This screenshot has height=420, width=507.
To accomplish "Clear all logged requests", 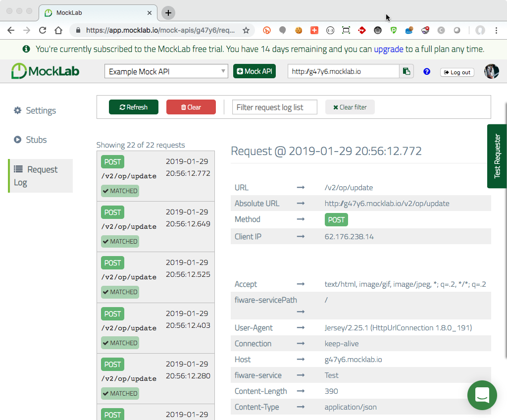I will 191,106.
